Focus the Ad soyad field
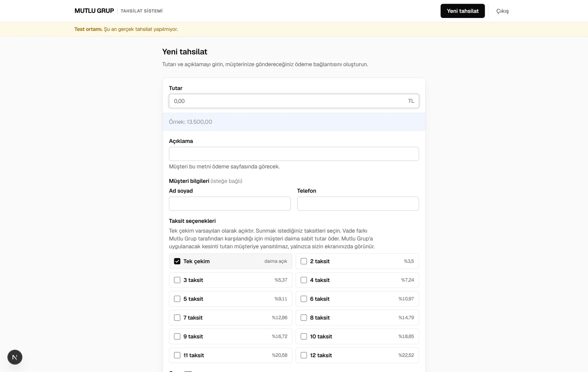Screen dimensions: 588x372 point(230,204)
